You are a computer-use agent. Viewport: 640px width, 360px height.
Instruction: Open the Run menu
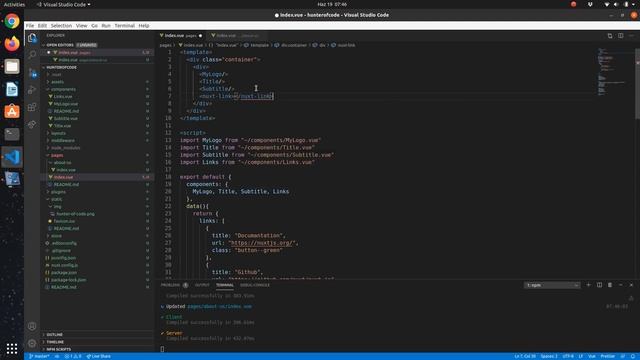pos(106,25)
